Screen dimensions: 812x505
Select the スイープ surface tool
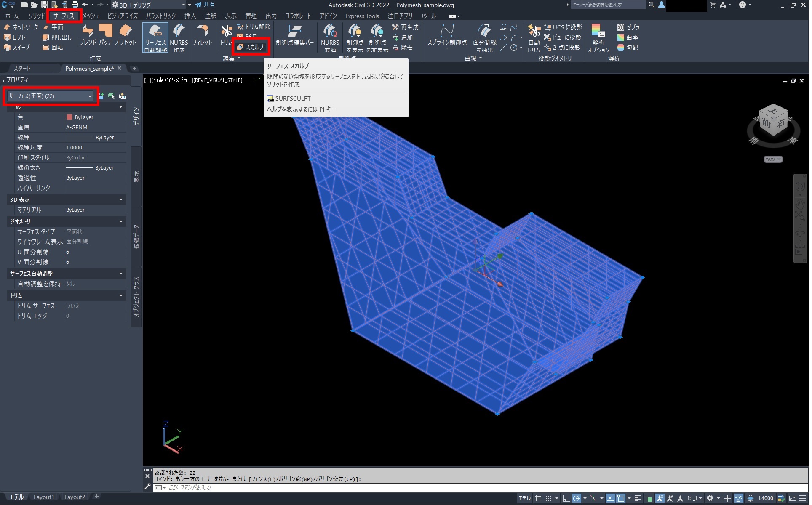[17, 48]
